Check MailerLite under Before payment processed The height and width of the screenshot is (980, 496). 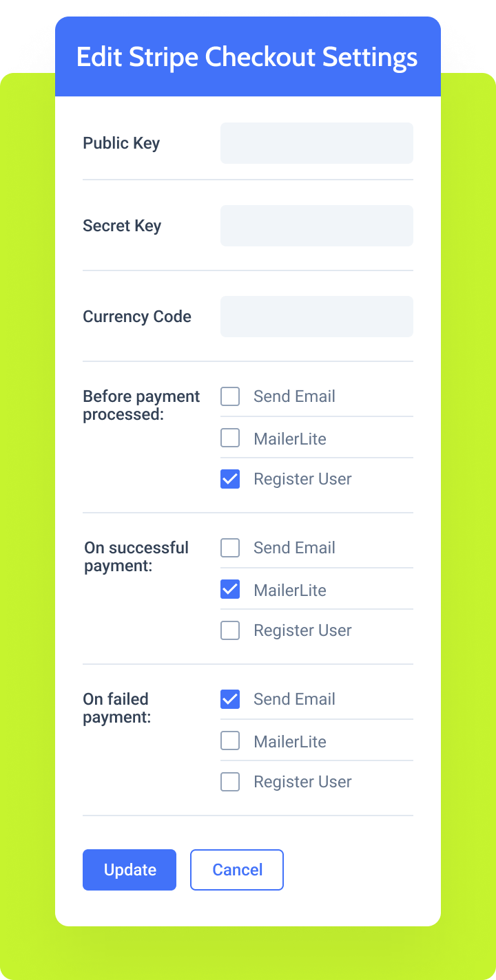[x=230, y=438]
